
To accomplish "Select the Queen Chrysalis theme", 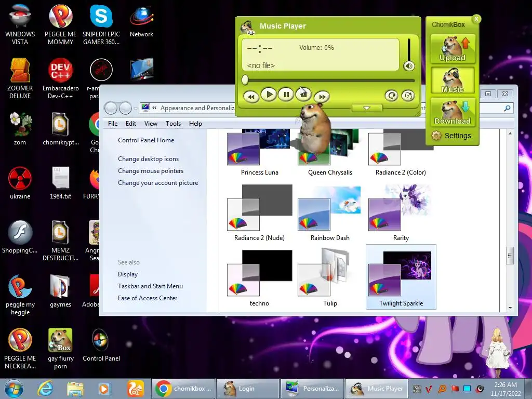I will pos(330,153).
